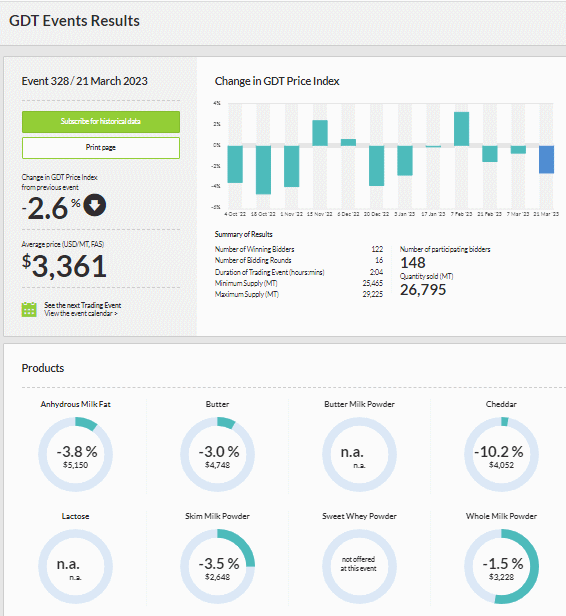Viewport: 566px width, 616px height.
Task: Click the Anhydrous Milk Fat label
Action: click(x=75, y=404)
